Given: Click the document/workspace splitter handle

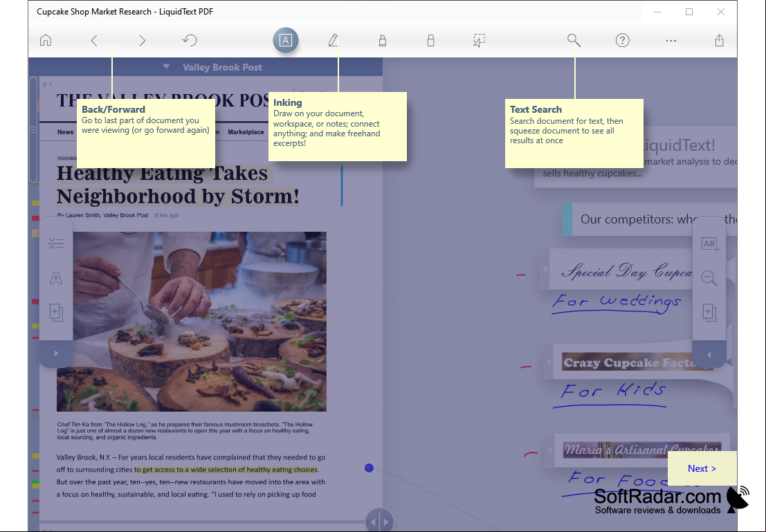Looking at the screenshot, I should point(379,521).
